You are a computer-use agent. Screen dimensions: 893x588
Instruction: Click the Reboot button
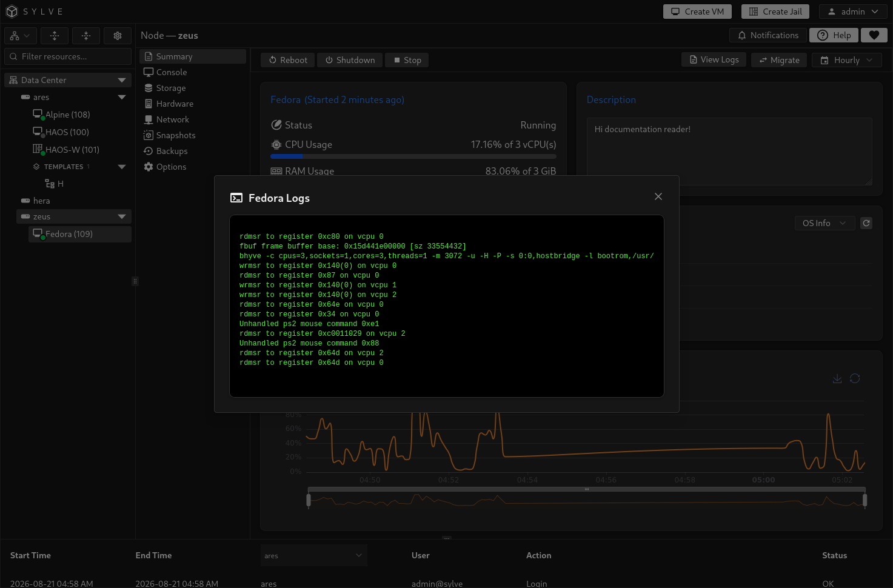(288, 60)
